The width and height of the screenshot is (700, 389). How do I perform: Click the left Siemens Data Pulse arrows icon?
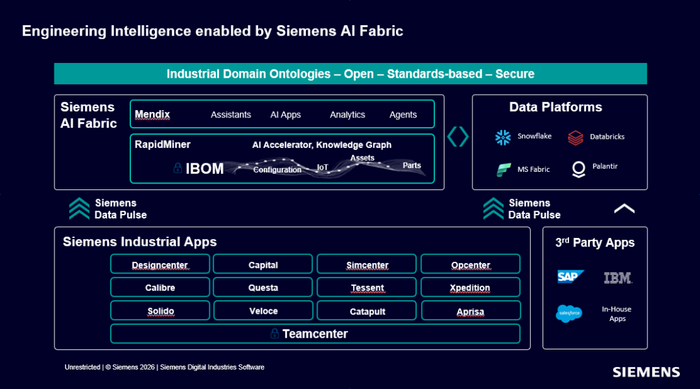coord(79,209)
